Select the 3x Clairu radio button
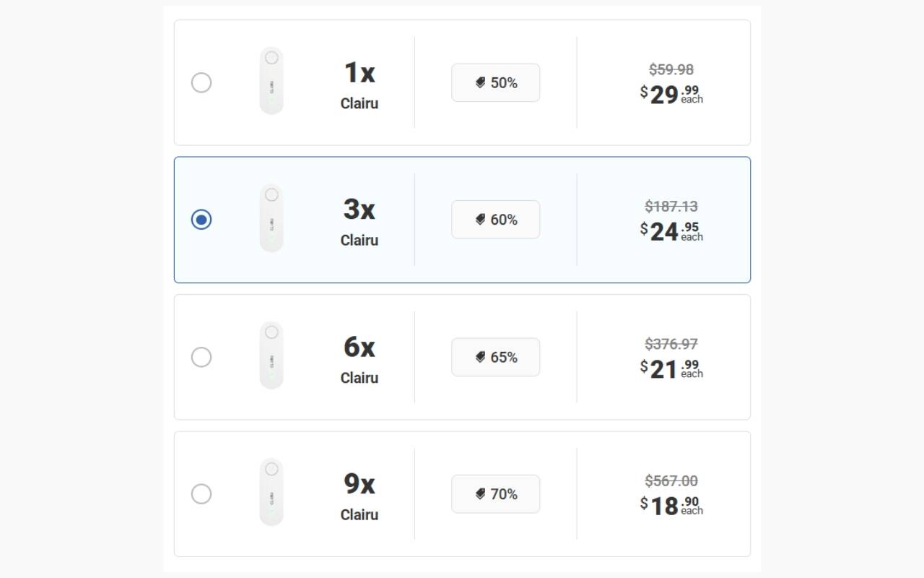 [x=201, y=219]
